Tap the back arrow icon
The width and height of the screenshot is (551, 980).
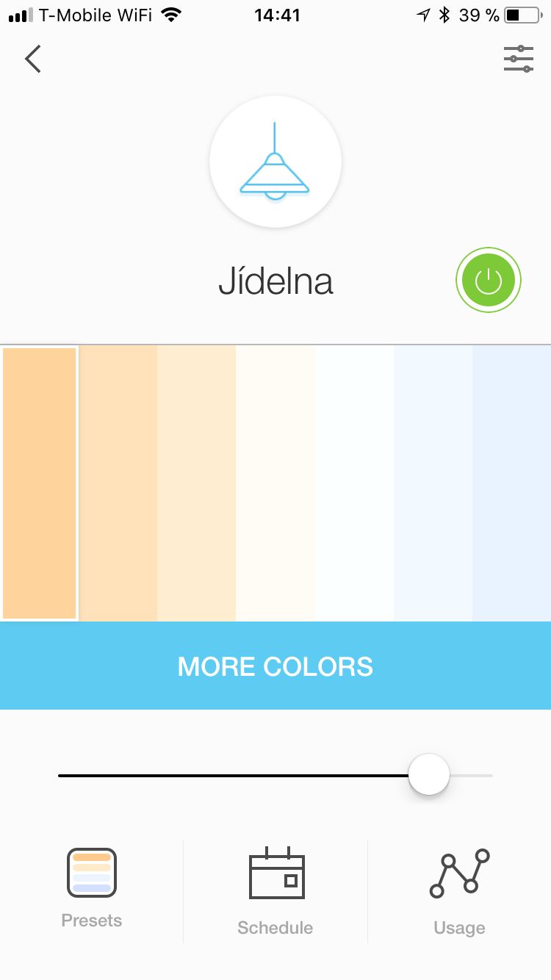(33, 59)
